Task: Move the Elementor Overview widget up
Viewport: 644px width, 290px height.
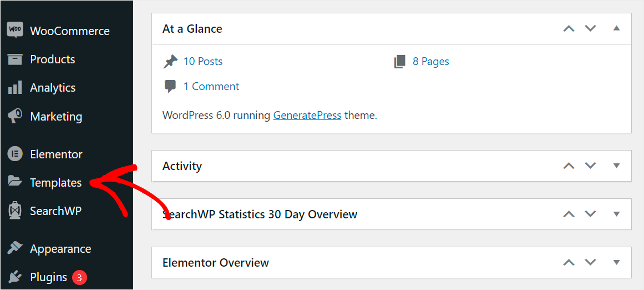Action: coord(569,262)
